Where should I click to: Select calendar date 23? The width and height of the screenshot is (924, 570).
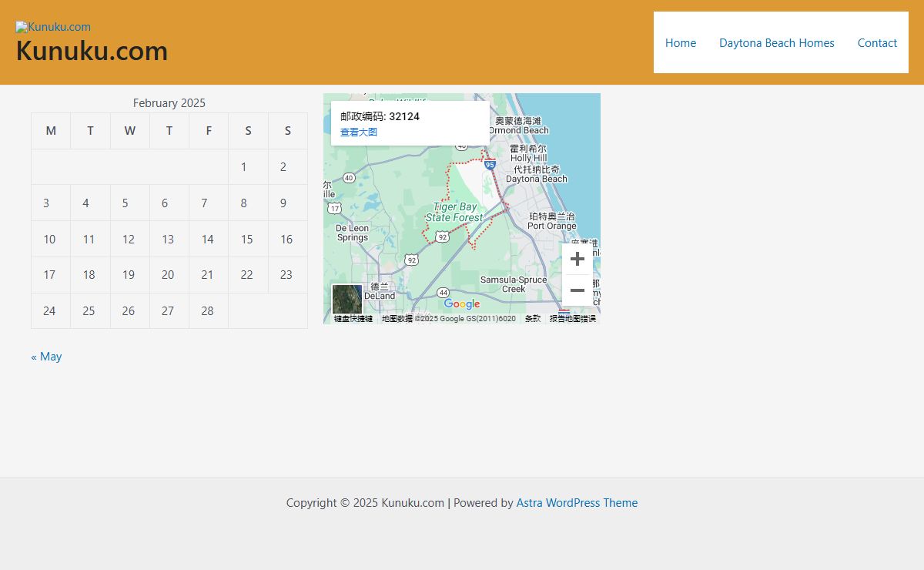click(286, 275)
